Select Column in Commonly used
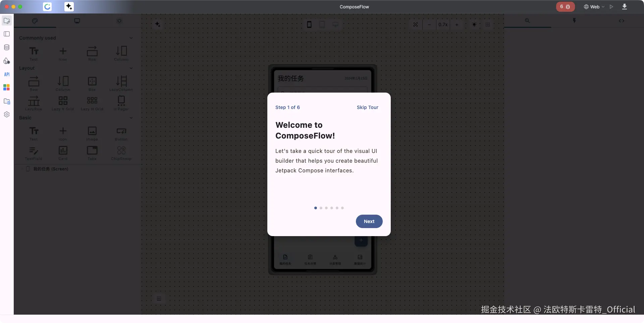Screen dimensions: 644x323 pos(121,53)
